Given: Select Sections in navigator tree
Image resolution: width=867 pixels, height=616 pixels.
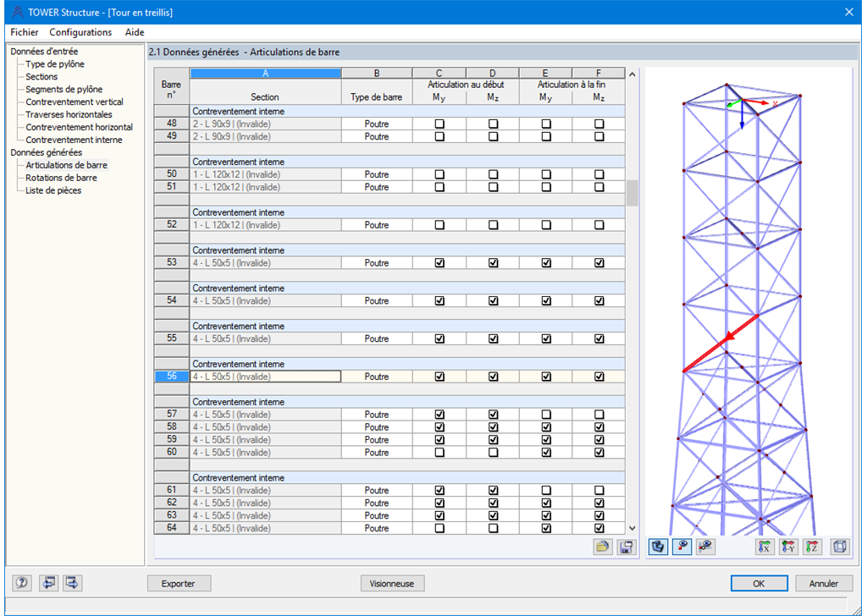Looking at the screenshot, I should 41,77.
